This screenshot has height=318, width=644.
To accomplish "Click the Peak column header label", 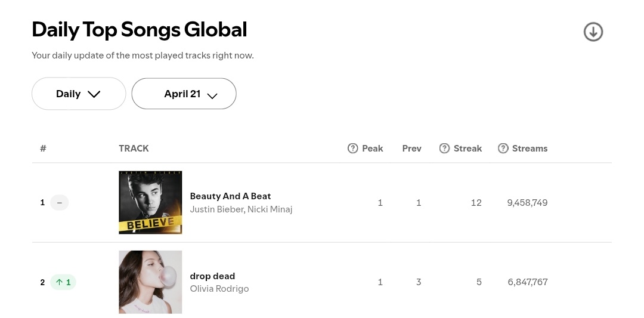I will 373,149.
